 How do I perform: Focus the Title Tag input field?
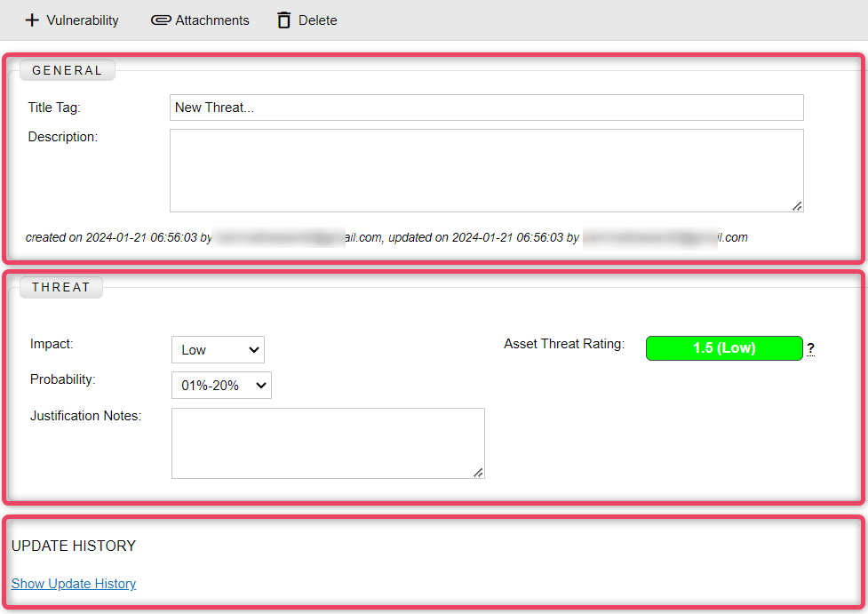pyautogui.click(x=486, y=108)
